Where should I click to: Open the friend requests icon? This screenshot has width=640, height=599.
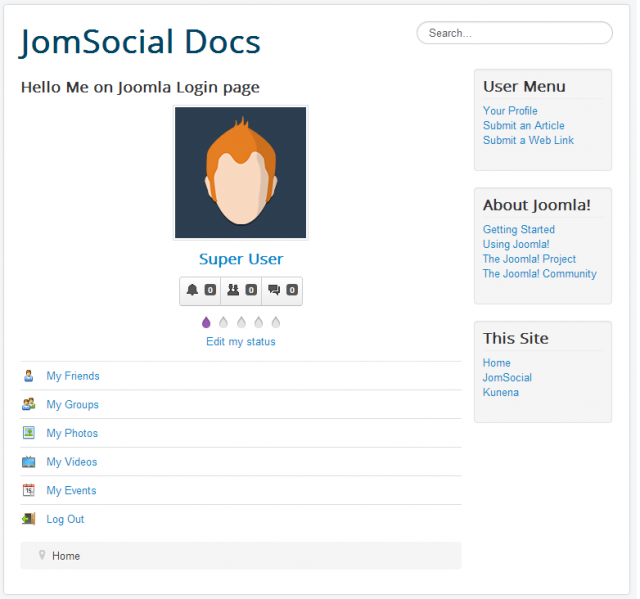point(233,290)
